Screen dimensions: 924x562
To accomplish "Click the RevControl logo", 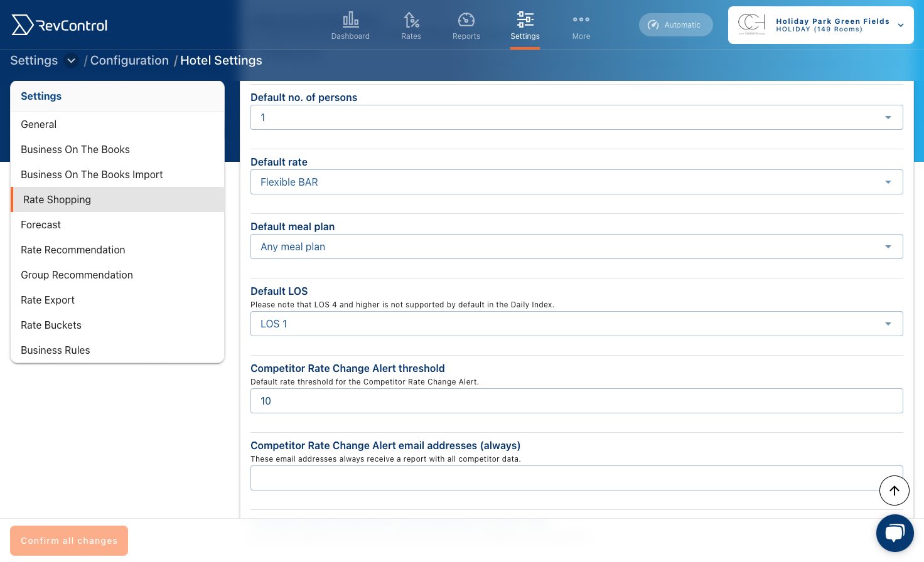I will pos(60,25).
